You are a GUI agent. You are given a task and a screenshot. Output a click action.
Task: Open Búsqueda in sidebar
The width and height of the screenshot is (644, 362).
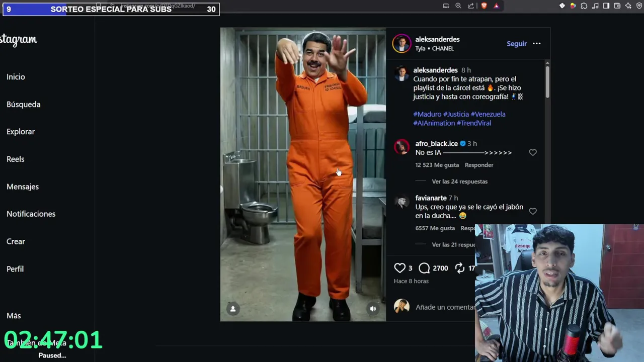pyautogui.click(x=24, y=105)
